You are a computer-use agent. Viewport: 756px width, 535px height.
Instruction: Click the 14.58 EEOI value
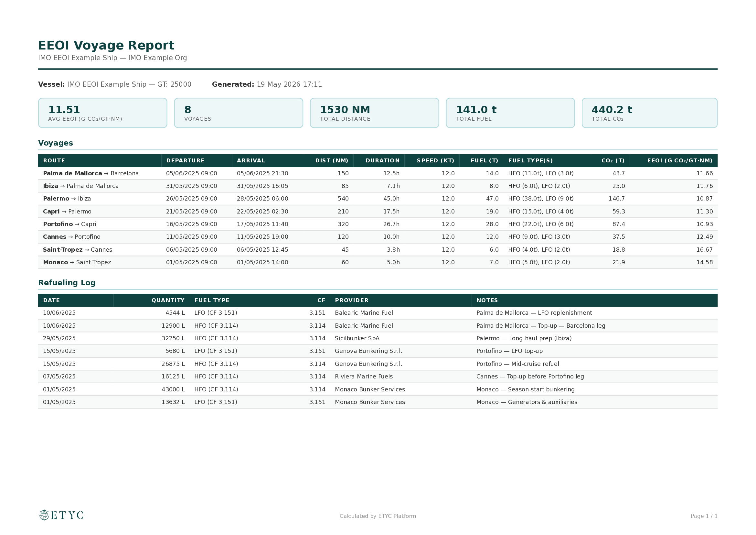(x=704, y=262)
